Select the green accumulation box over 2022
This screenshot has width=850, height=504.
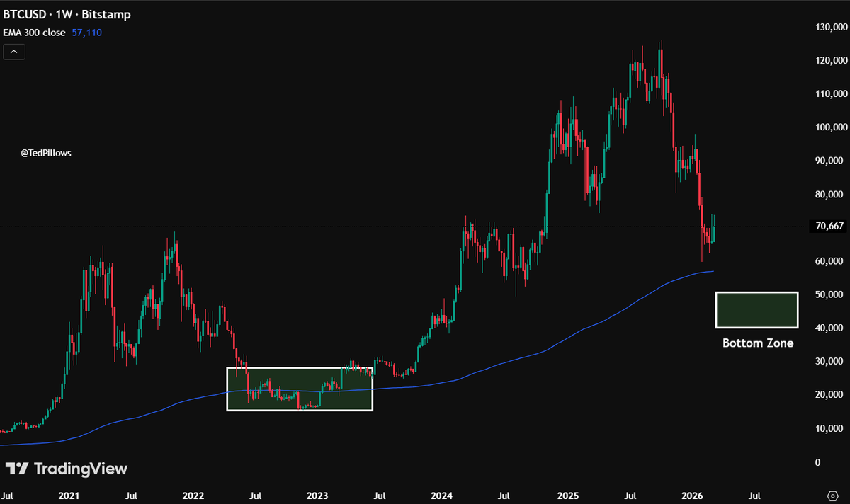tap(299, 388)
